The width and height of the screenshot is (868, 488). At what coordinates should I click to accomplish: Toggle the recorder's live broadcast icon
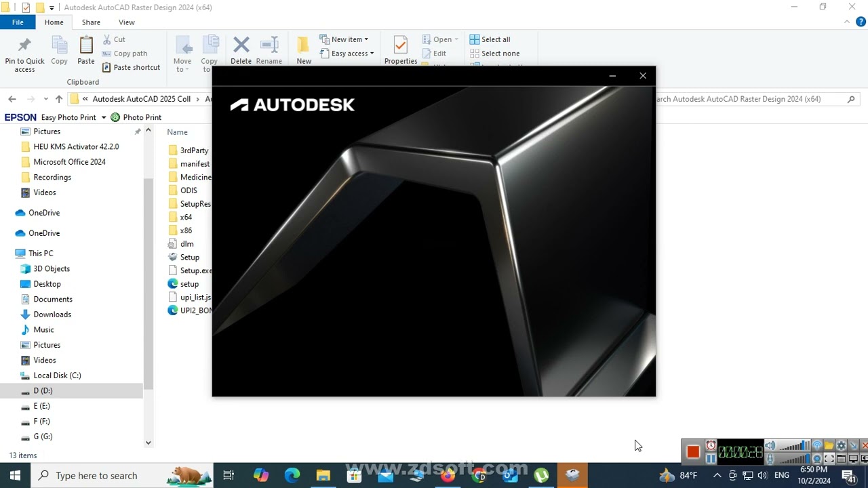point(817,445)
